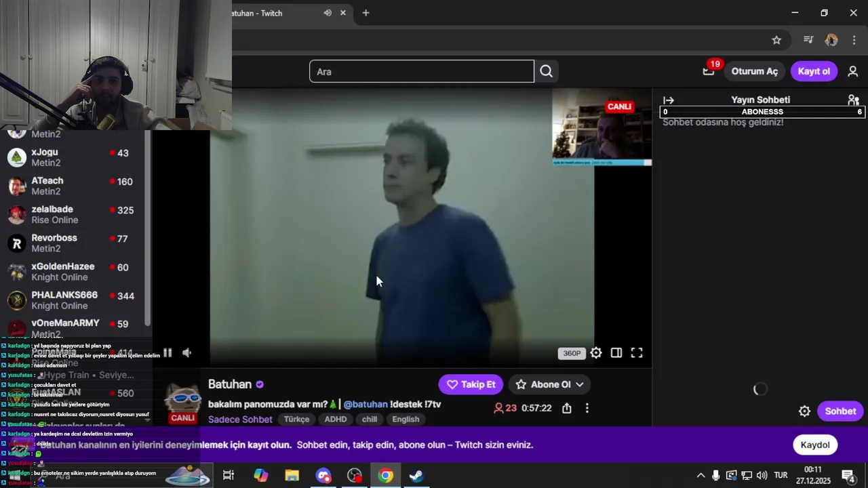Click the search magnifier button
Screen dimensions: 868x488
546,71
